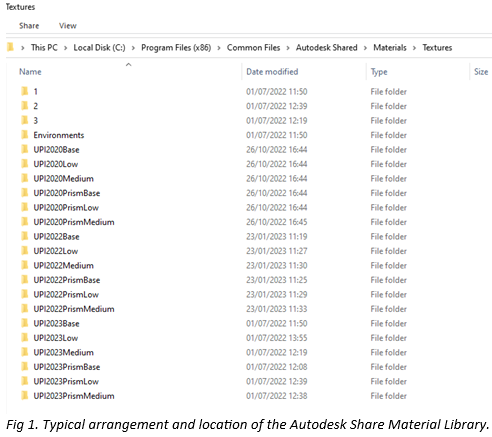Expand chevron after Materials breadcrumb
This screenshot has width=492, height=437.
[x=414, y=48]
